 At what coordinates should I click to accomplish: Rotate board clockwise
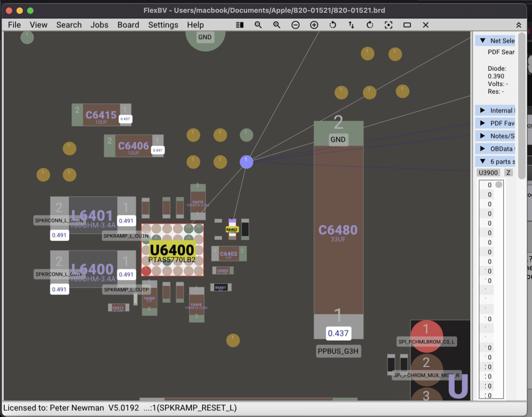point(370,25)
